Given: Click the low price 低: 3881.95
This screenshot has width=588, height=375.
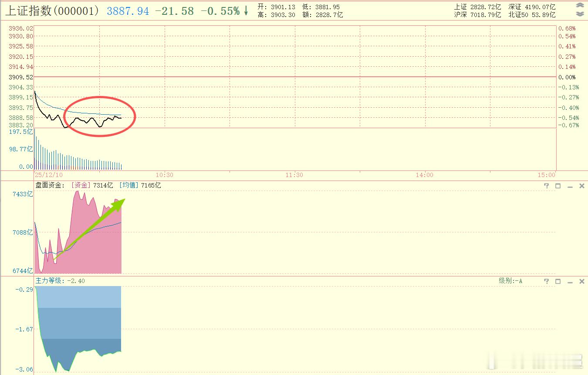Looking at the screenshot, I should 321,7.
